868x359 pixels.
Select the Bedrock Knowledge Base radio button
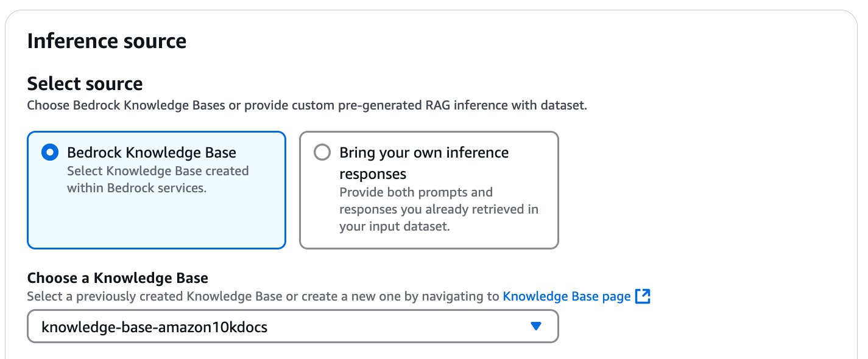(x=50, y=152)
